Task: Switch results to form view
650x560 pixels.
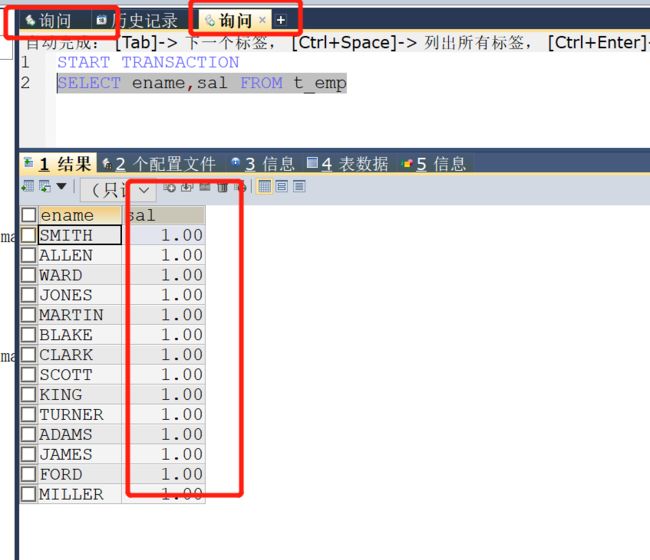Action: (281, 187)
